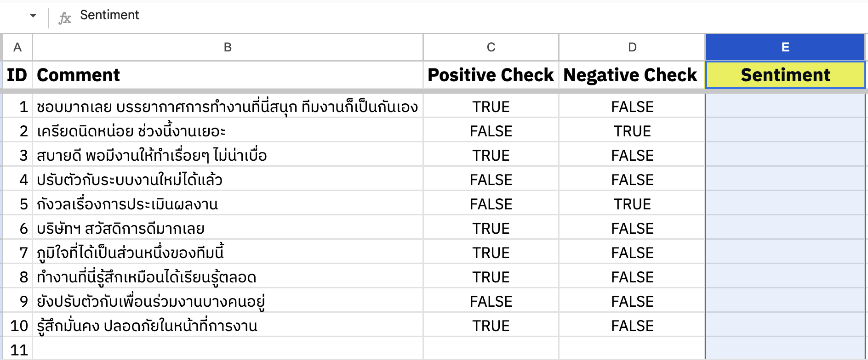Select the ID header cell

tap(17, 75)
